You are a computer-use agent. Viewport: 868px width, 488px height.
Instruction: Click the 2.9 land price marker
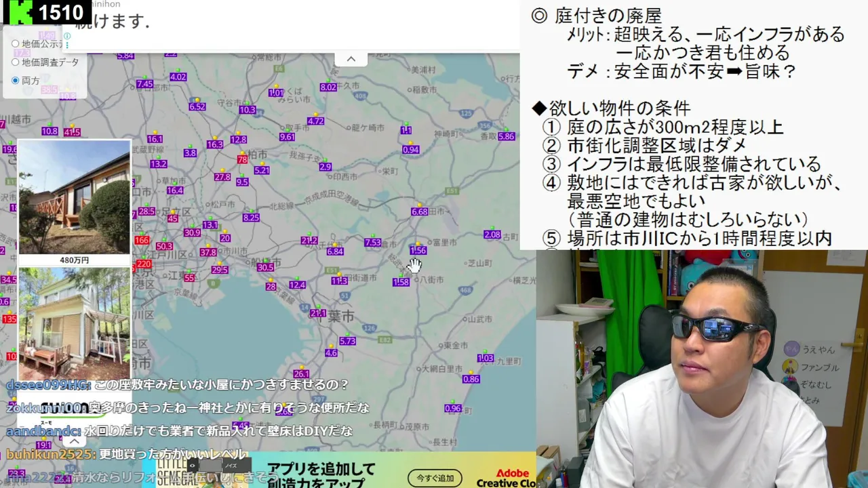325,167
